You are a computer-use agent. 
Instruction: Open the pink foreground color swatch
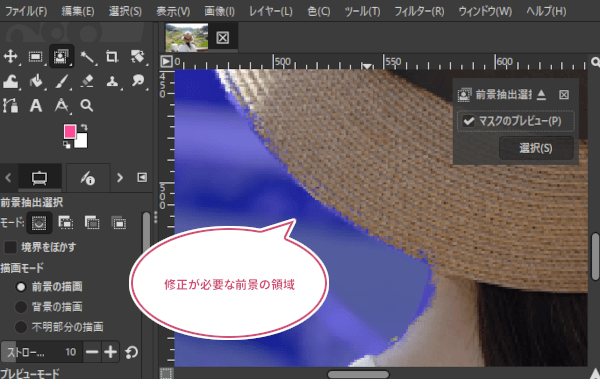click(69, 131)
